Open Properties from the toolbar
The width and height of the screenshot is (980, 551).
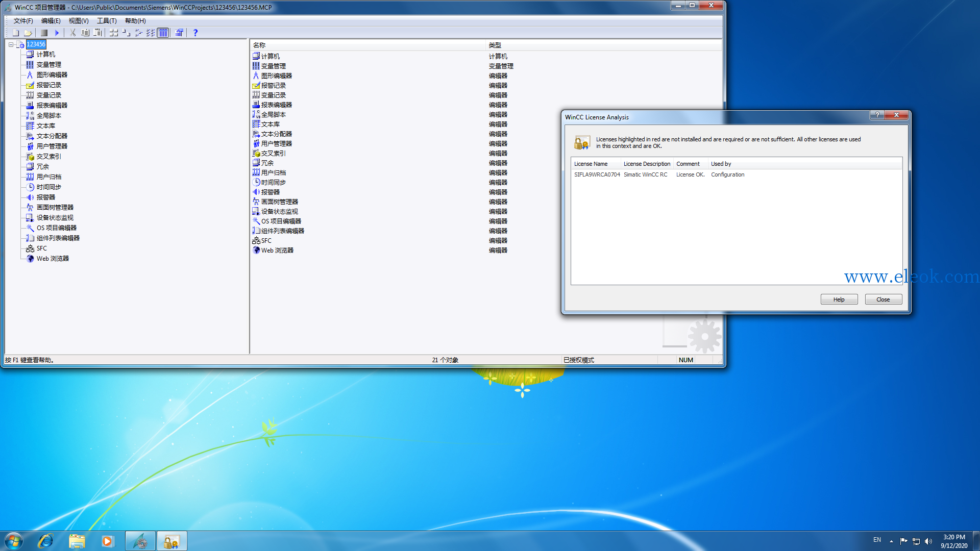click(179, 33)
